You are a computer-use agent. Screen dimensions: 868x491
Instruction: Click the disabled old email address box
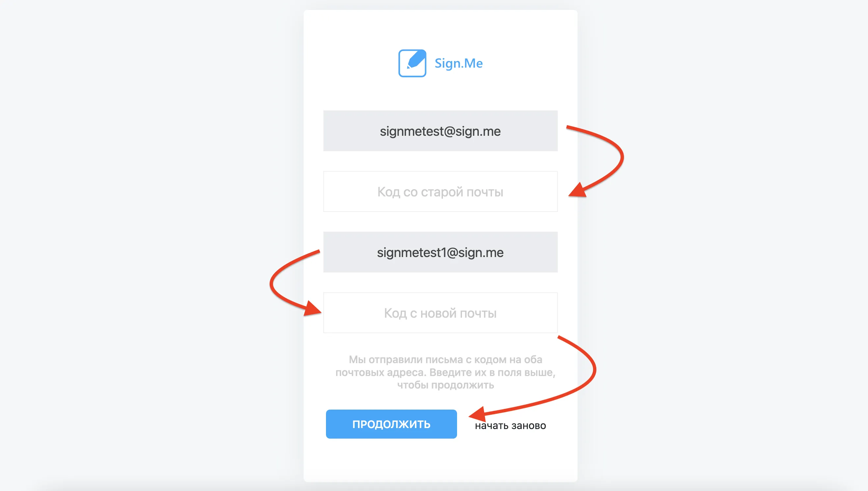(x=440, y=131)
